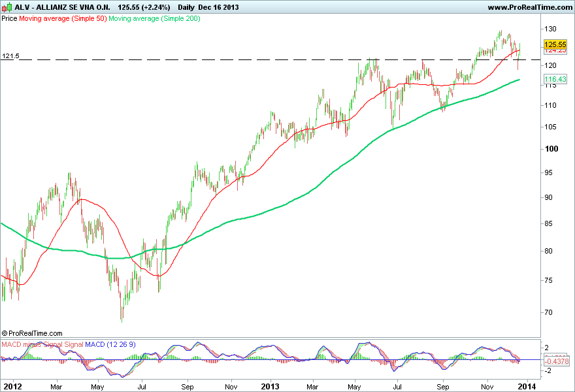The image size is (575, 392).
Task: Select the Daily timeframe label
Action: (186, 7)
